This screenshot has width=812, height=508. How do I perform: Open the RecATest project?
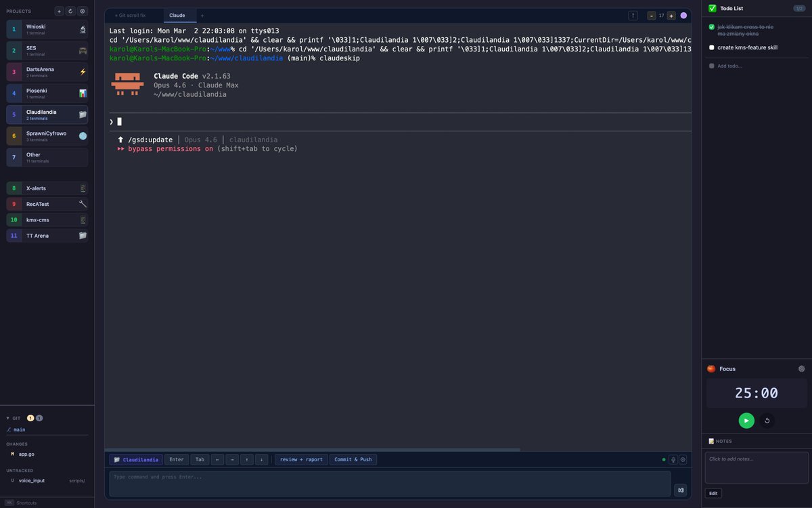pos(47,204)
